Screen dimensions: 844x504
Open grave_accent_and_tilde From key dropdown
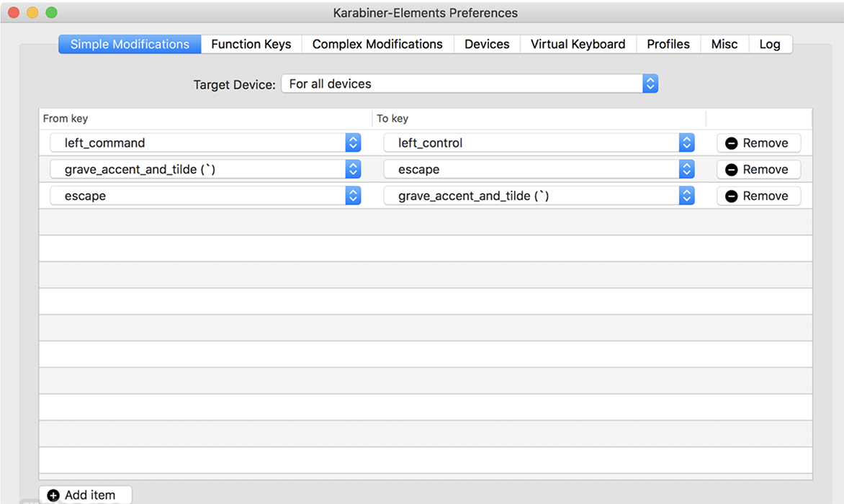[x=206, y=169]
